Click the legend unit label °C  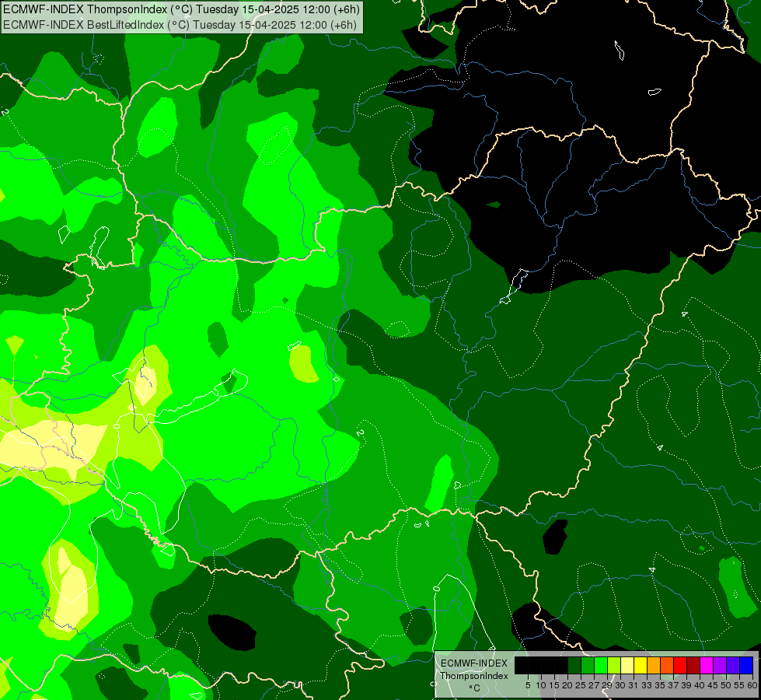474,688
